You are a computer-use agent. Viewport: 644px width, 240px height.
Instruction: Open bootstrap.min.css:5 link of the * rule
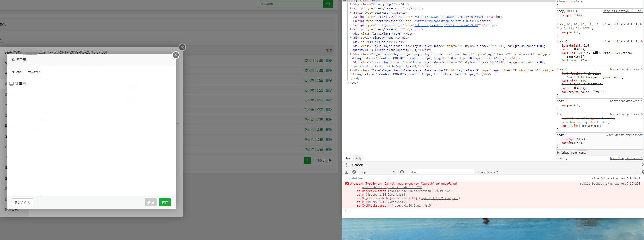tap(626, 114)
